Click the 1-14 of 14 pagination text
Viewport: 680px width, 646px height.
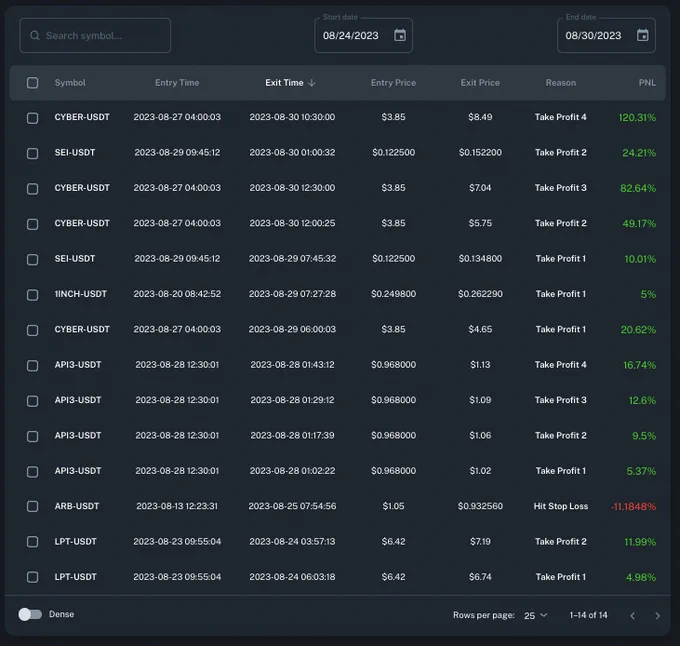[x=588, y=615]
